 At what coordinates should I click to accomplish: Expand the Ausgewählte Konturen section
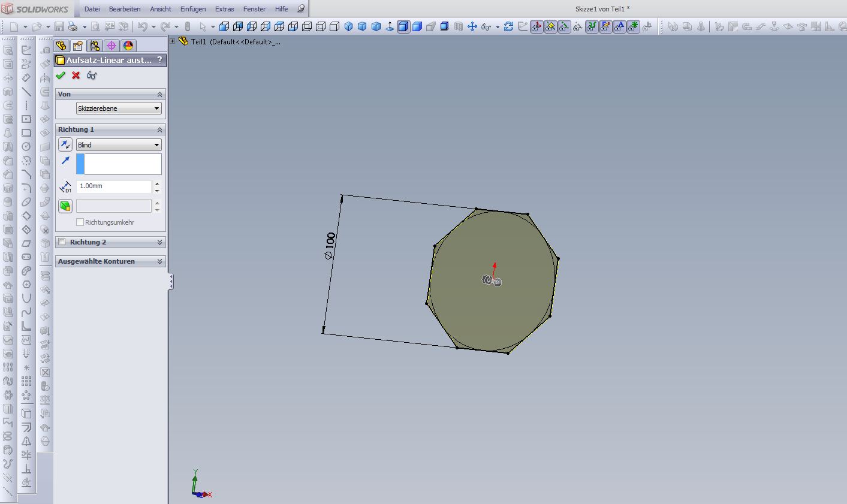click(160, 261)
